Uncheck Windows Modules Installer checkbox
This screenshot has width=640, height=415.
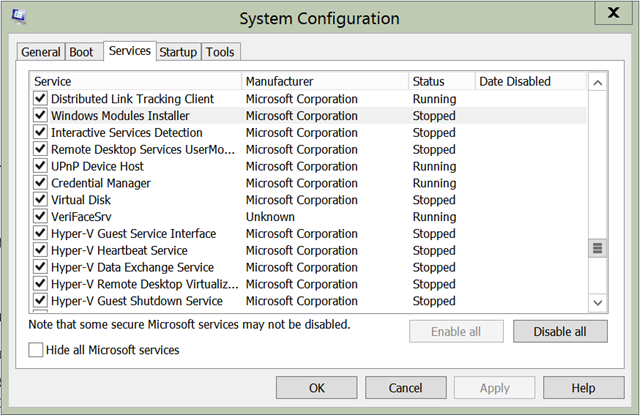pos(40,115)
